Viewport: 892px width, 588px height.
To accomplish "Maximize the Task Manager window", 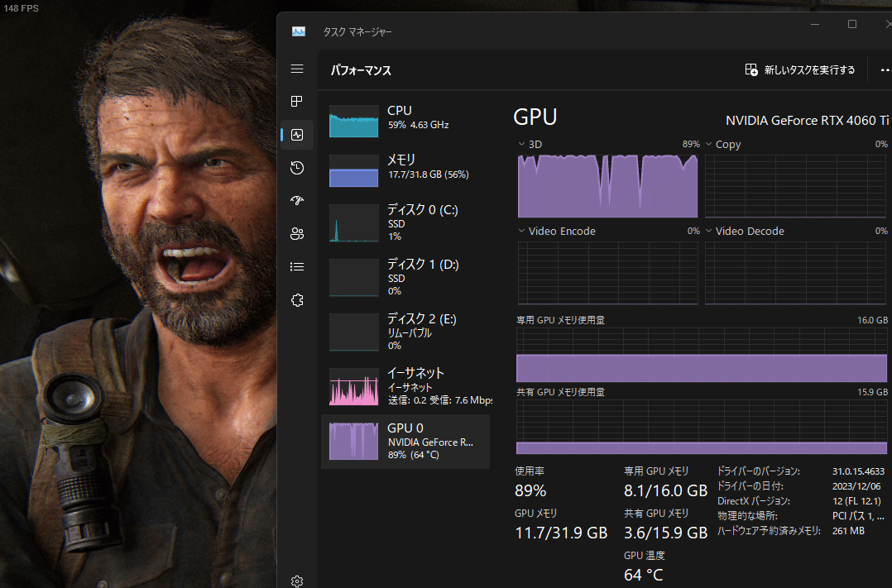I will [x=852, y=24].
